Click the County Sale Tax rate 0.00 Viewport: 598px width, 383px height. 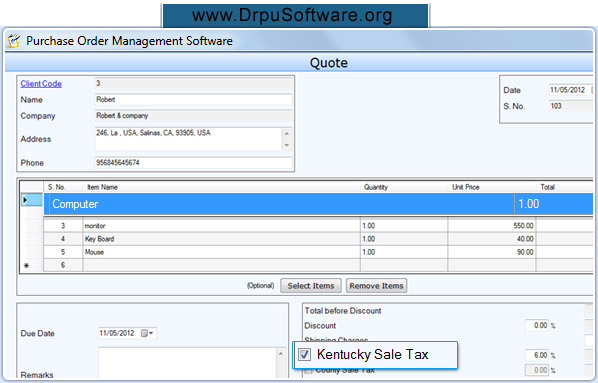[x=537, y=370]
